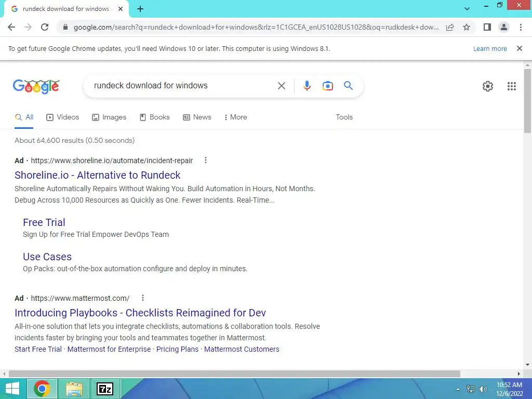The image size is (532, 399).
Task: Open the Mattermost Customers link
Action: (x=242, y=349)
